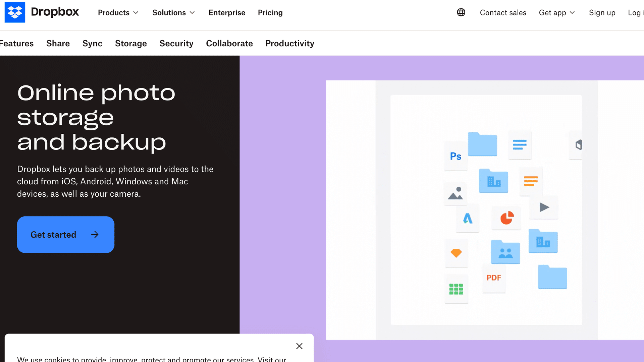
Task: Click the paragraph about backing up photos
Action: click(115, 181)
